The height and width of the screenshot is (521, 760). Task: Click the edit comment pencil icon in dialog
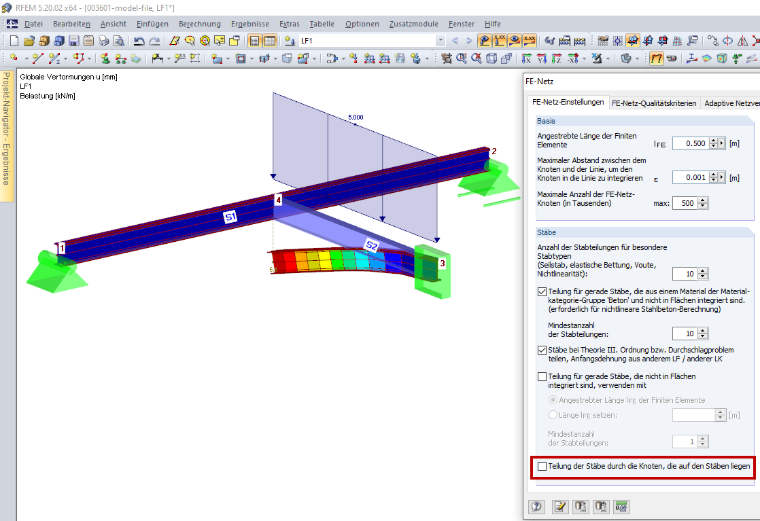(559, 507)
